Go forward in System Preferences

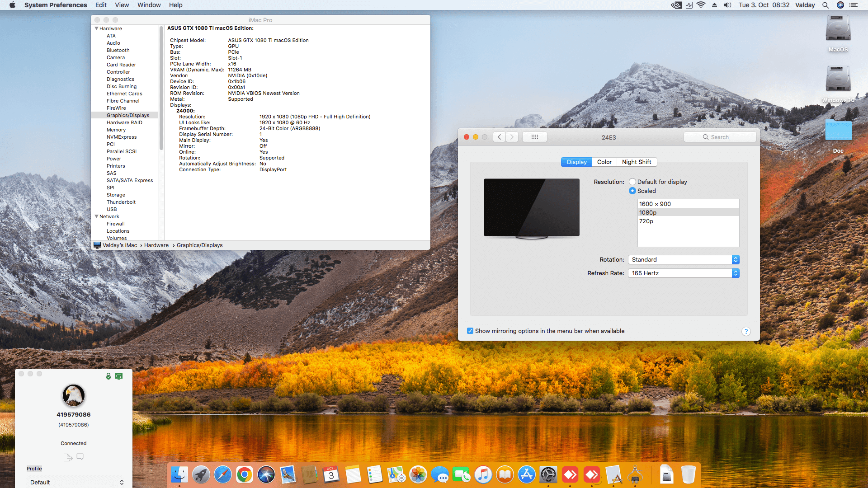(512, 137)
